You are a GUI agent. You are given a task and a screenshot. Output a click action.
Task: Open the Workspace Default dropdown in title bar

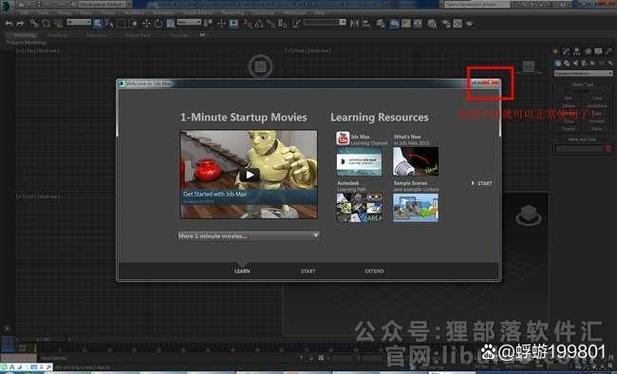point(103,4)
